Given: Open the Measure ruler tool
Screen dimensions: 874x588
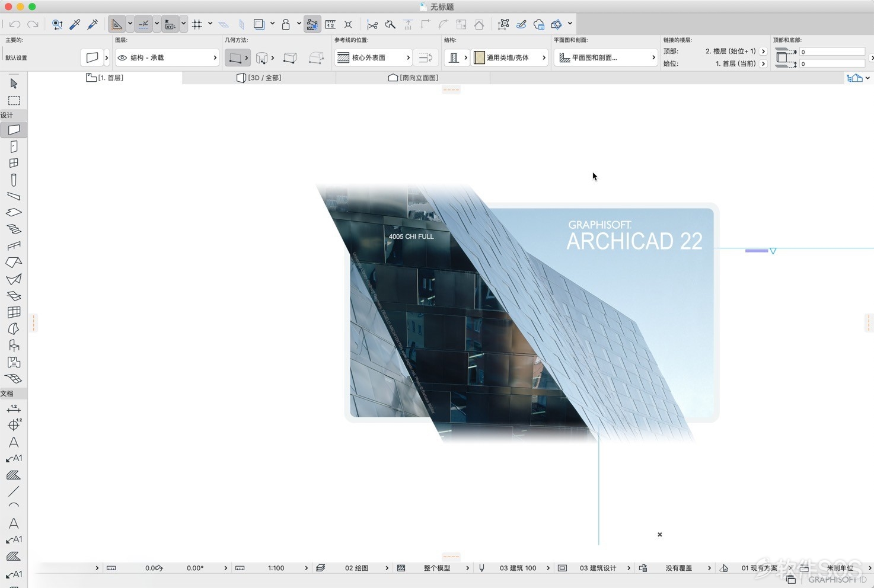Looking at the screenshot, I should click(330, 24).
